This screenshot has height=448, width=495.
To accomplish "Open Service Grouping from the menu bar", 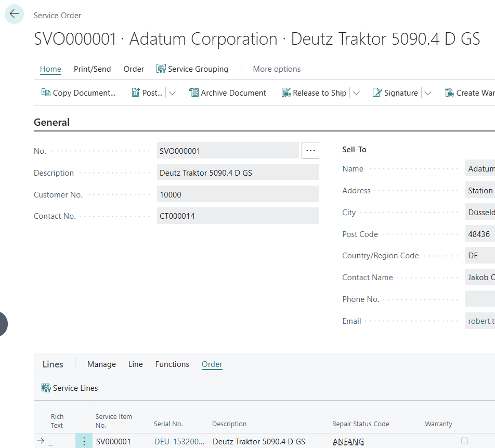I will 192,69.
